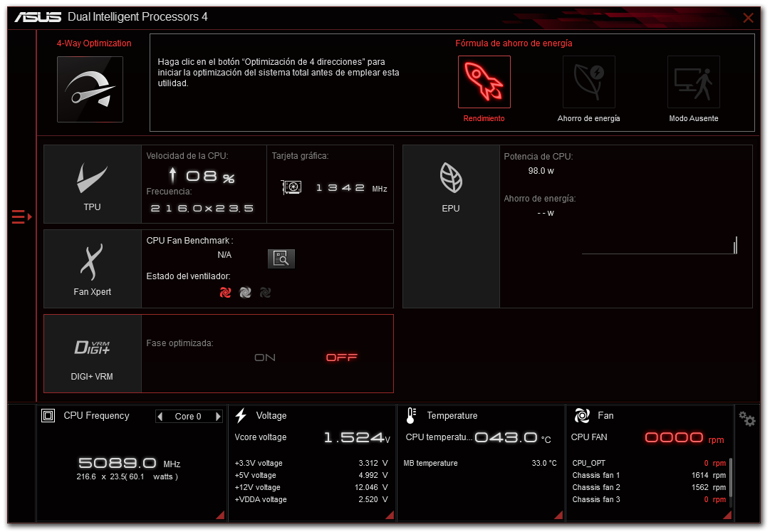This screenshot has width=770, height=532.
Task: Expand the left side menu
Action: point(21,217)
